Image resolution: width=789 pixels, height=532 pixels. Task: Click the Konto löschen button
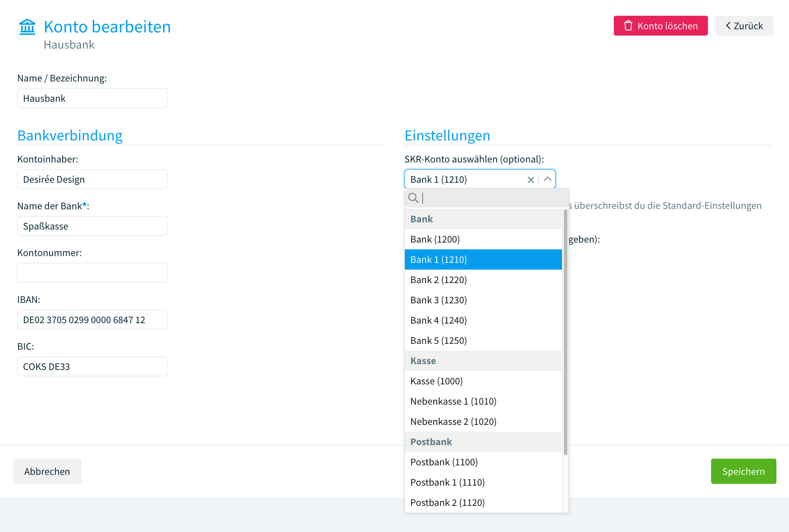(660, 26)
